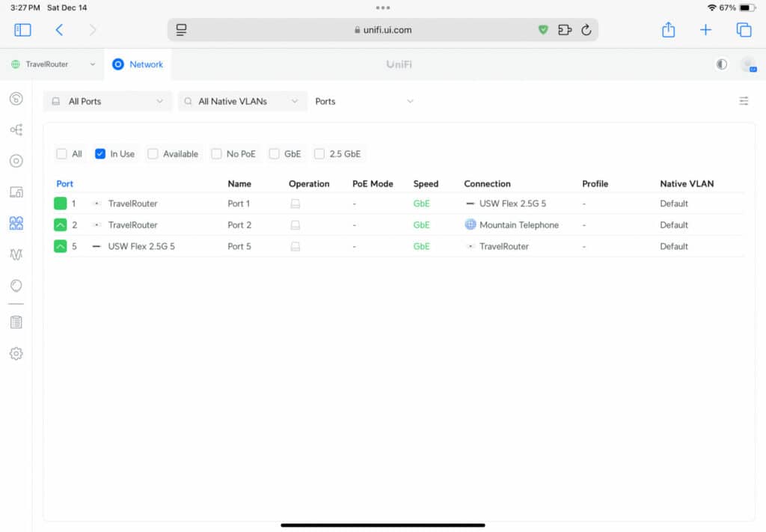The width and height of the screenshot is (766, 532).
Task: Open the user account avatar
Action: pyautogui.click(x=748, y=64)
